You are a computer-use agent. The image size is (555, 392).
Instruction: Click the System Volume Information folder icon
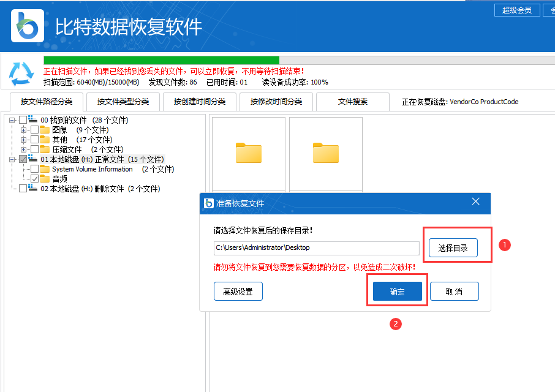pyautogui.click(x=45, y=169)
